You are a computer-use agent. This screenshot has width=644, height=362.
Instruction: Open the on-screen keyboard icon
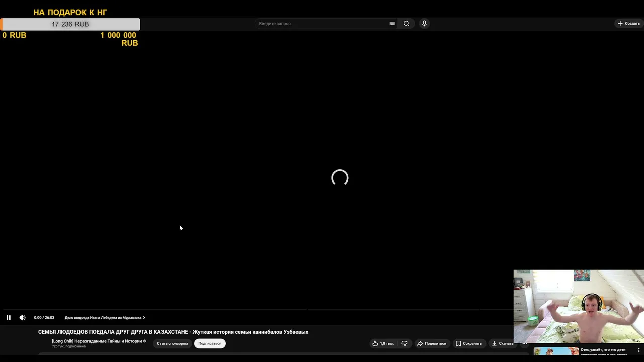392,24
